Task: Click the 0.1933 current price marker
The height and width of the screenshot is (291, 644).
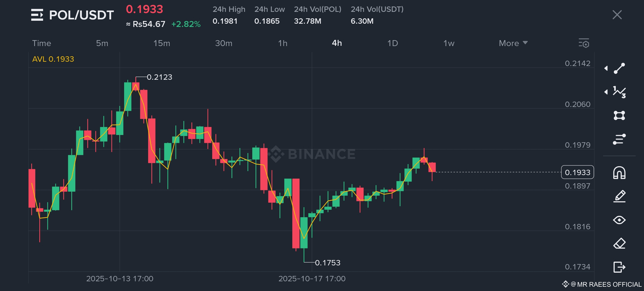Action: pyautogui.click(x=577, y=172)
